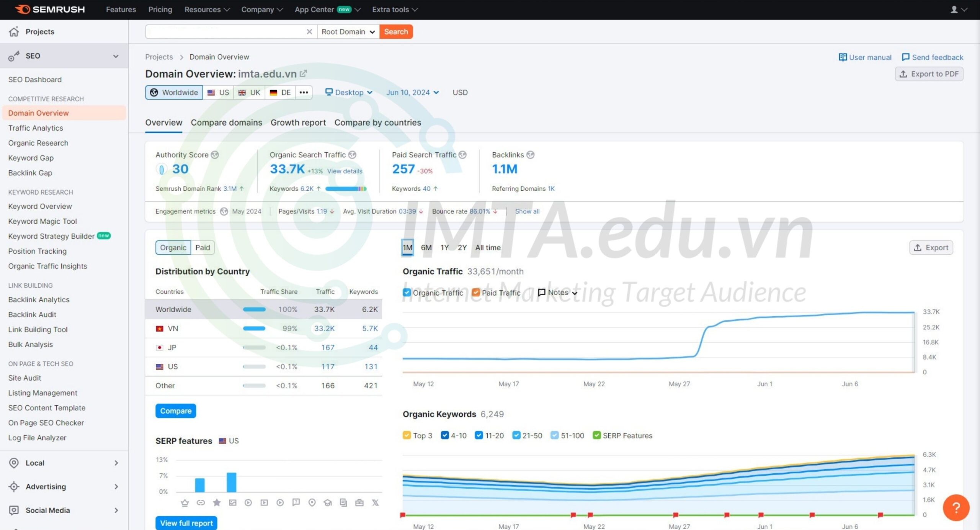980x530 pixels.
Task: Click the Local pack pin icon
Action: (312, 502)
